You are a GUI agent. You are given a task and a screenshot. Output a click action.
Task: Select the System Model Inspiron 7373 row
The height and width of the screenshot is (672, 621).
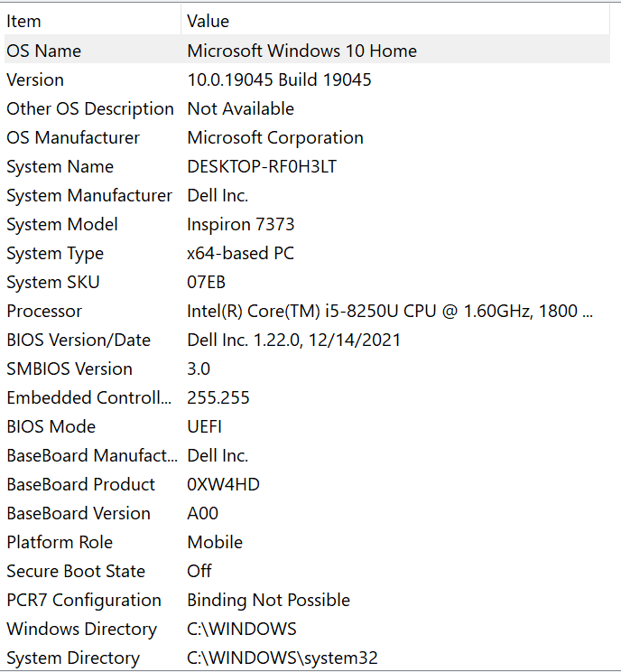click(307, 224)
